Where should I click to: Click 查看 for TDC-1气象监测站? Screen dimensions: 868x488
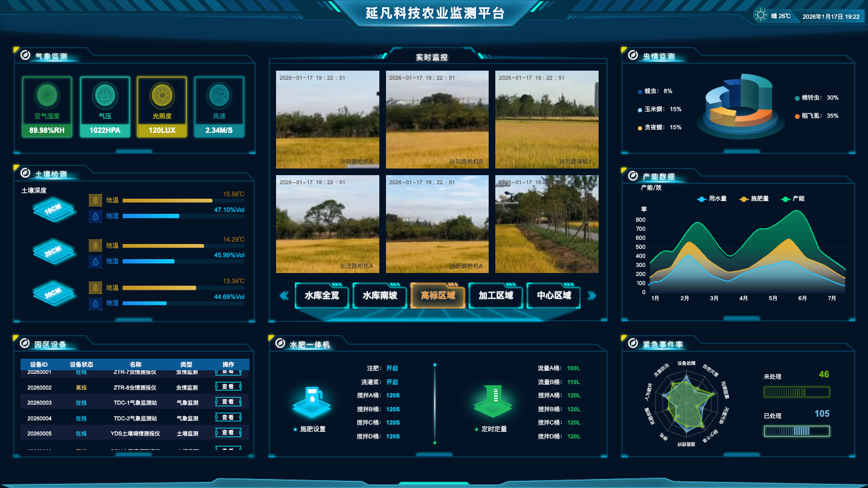click(228, 402)
